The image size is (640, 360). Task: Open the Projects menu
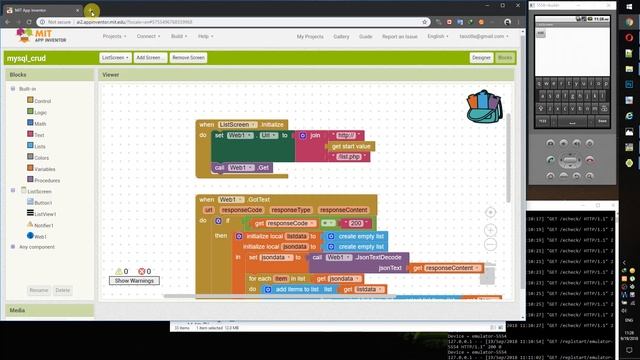coord(114,36)
